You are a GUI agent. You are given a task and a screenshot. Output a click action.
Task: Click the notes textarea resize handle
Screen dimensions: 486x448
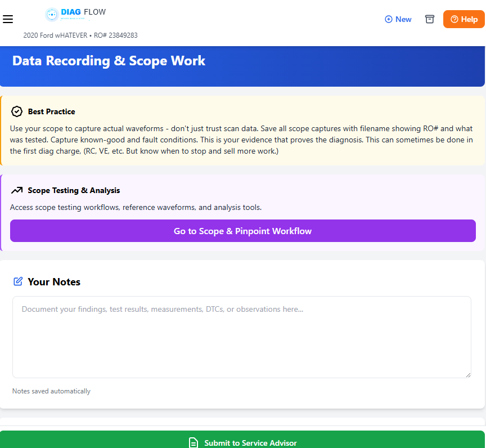pyautogui.click(x=467, y=374)
